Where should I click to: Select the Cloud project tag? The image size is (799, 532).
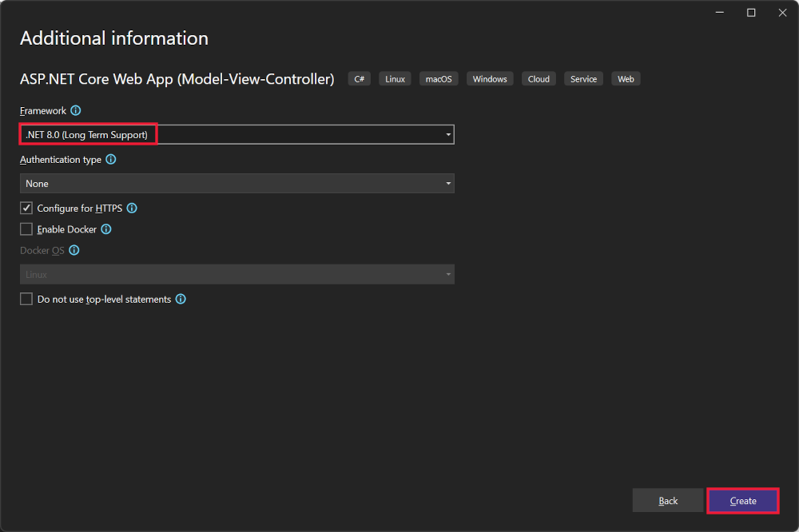(x=539, y=78)
